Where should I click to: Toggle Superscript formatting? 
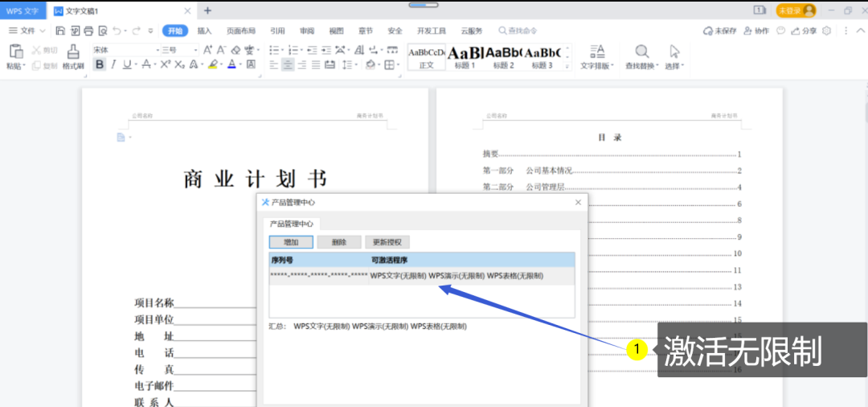(x=165, y=65)
